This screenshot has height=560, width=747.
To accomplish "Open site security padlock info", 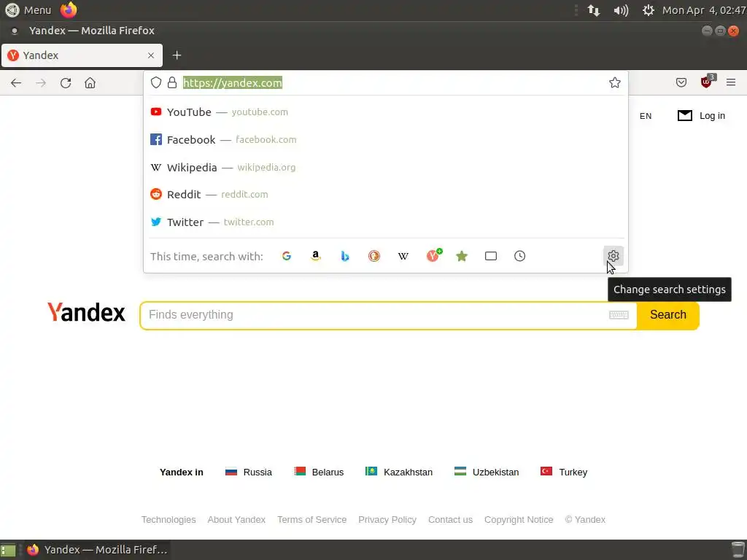I will (172, 82).
